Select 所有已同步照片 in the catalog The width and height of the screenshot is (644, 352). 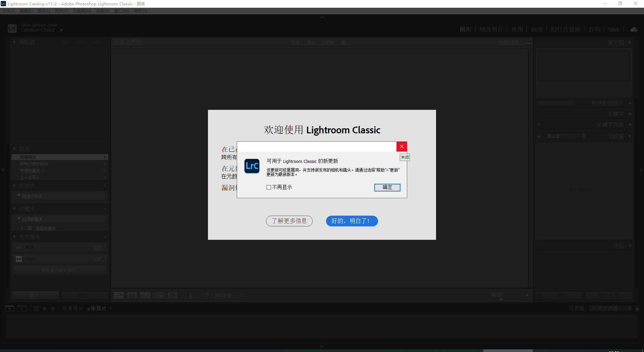pyautogui.click(x=60, y=164)
